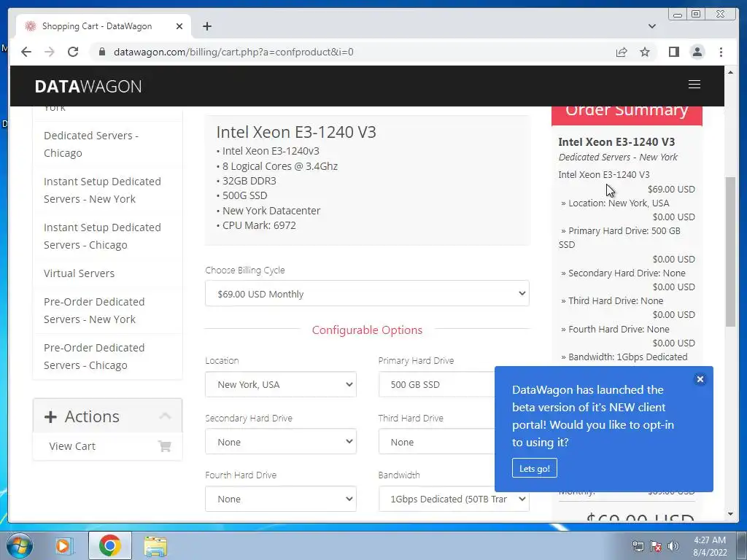Click the scrollbar up arrow
The image size is (747, 560).
pos(730,72)
